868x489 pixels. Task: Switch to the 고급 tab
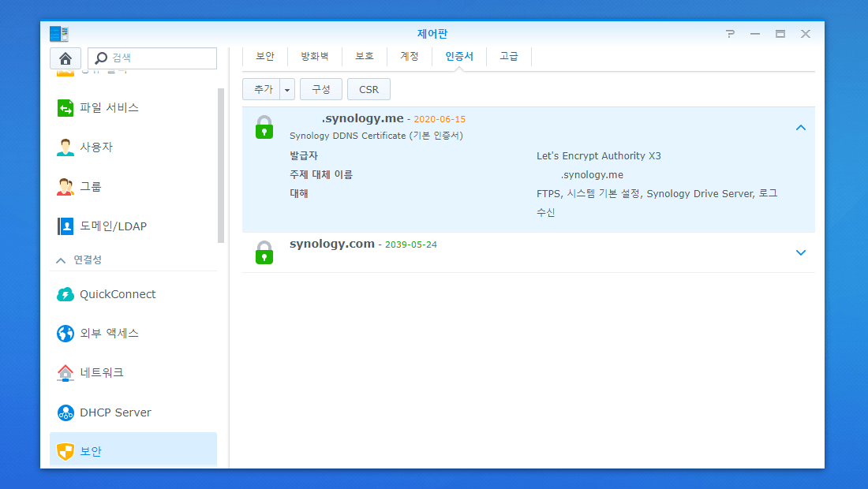509,57
